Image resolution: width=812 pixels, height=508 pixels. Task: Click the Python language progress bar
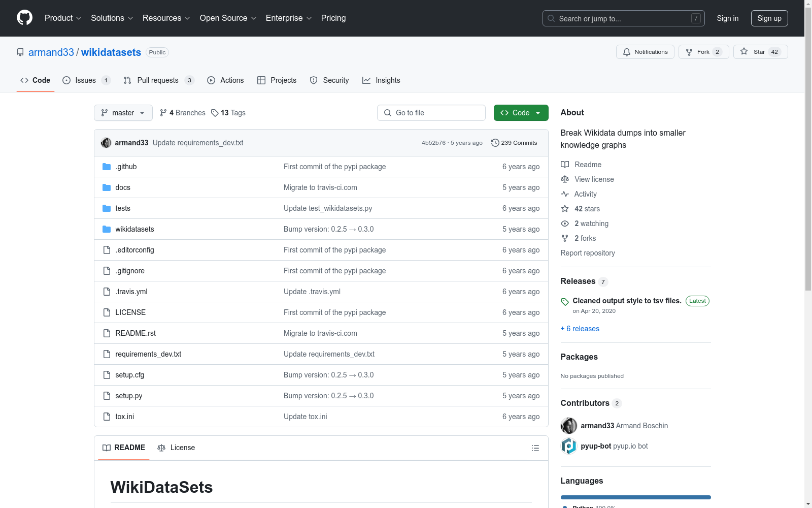(636, 497)
